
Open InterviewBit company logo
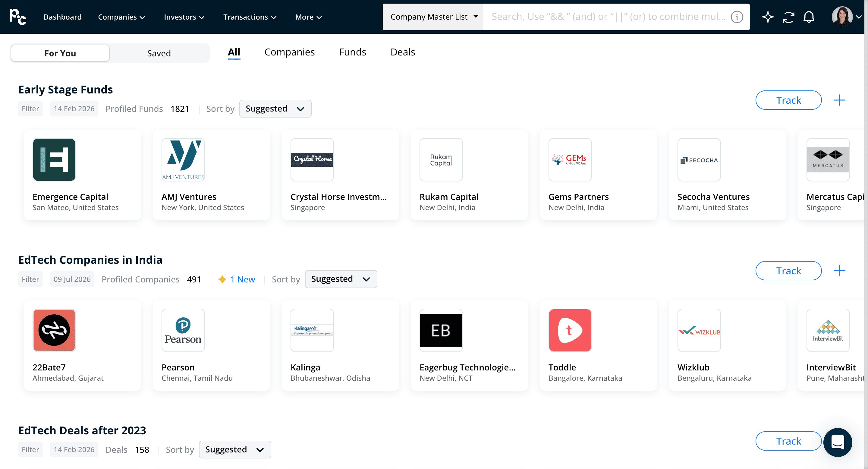tap(828, 330)
